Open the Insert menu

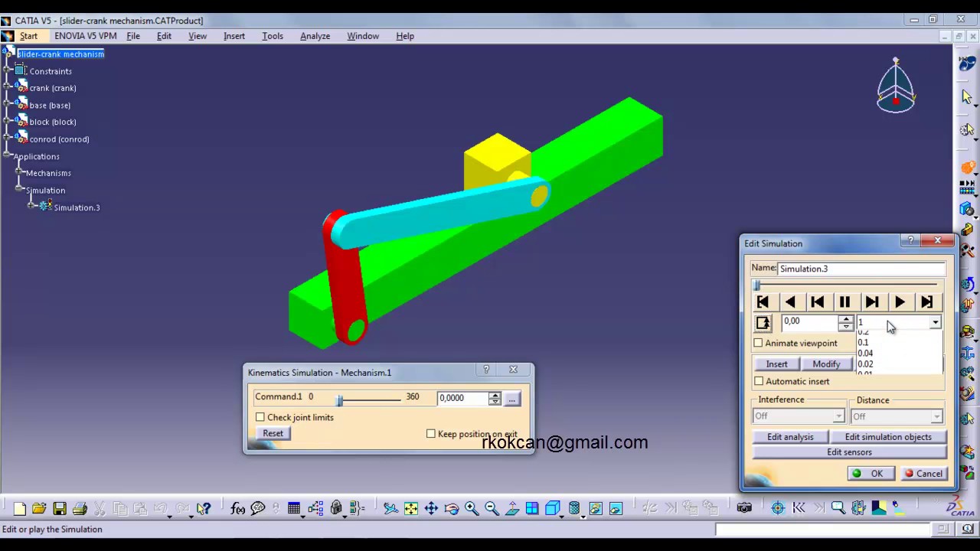click(x=234, y=36)
